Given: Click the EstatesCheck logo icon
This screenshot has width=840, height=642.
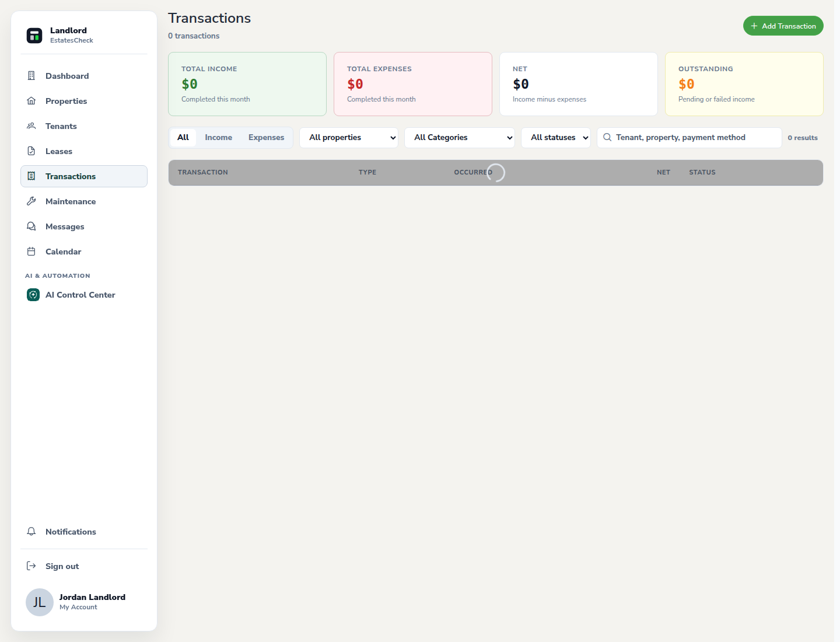Looking at the screenshot, I should pos(34,36).
